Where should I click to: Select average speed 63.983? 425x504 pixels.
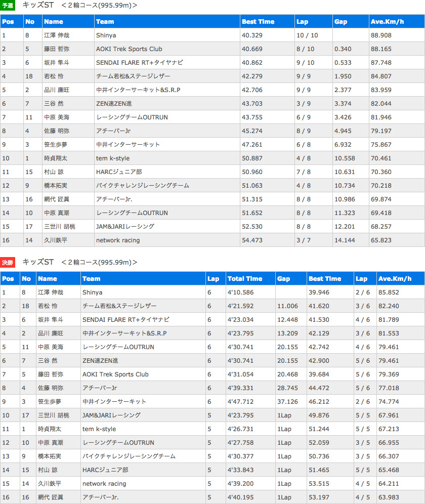pyautogui.click(x=389, y=497)
